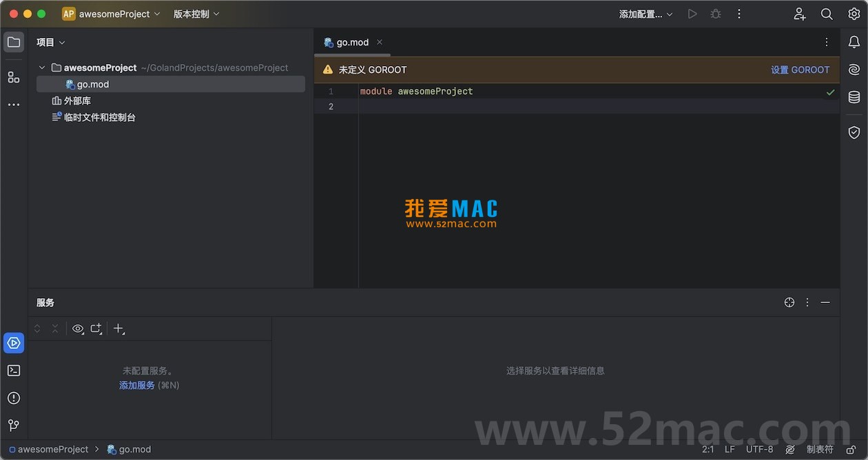Click line number 1 in the gutter
868x460 pixels.
click(x=331, y=91)
